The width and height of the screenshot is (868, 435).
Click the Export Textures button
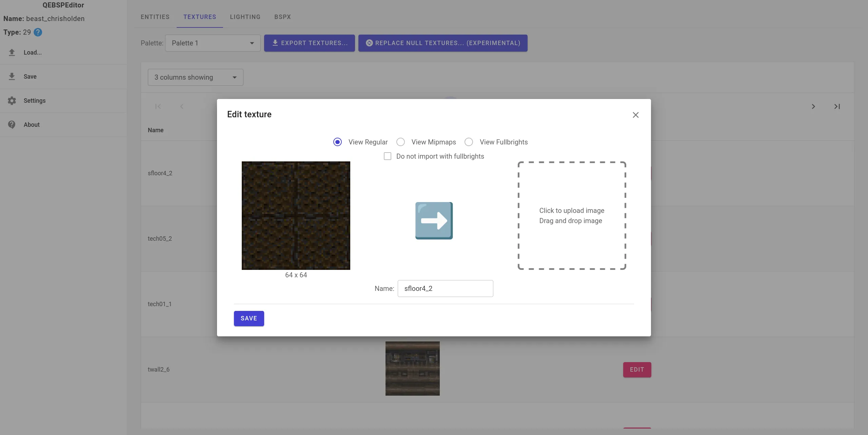coord(310,43)
